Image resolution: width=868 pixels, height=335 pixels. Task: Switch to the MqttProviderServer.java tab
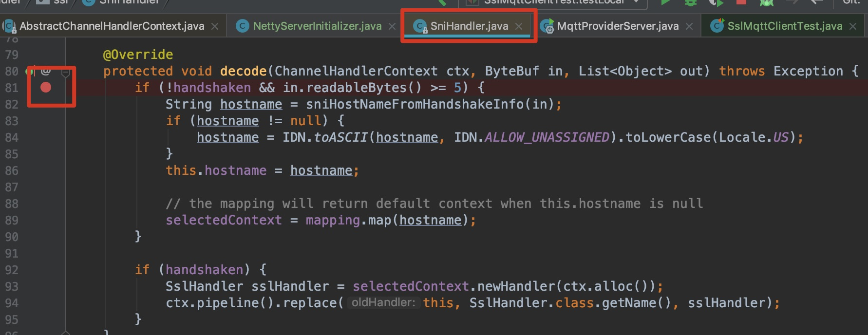point(618,25)
